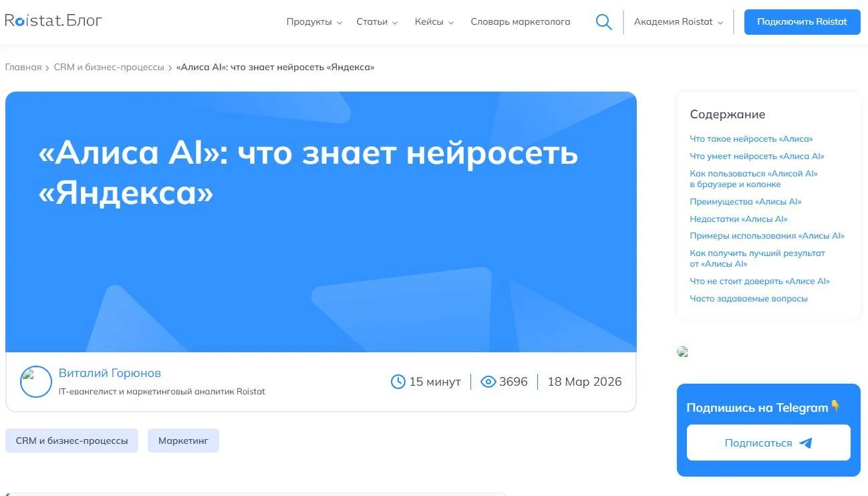The width and height of the screenshot is (868, 496).
Task: Click the current breadcrumb «Алиса AI»: что знает
Action: [x=275, y=68]
